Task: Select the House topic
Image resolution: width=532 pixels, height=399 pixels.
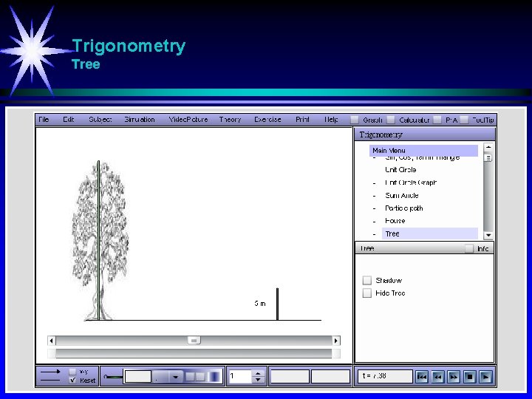Action: point(395,221)
